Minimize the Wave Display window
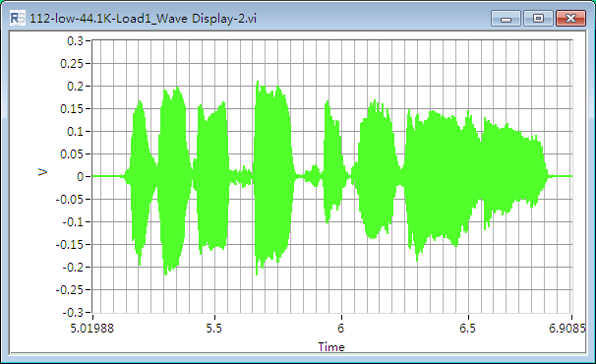596x364 pixels. (x=506, y=19)
